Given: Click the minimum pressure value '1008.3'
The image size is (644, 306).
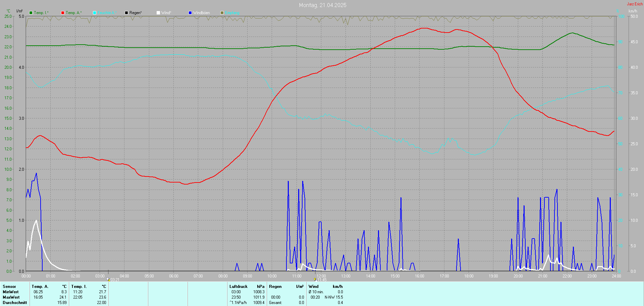Looking at the screenshot, I should [x=259, y=292].
